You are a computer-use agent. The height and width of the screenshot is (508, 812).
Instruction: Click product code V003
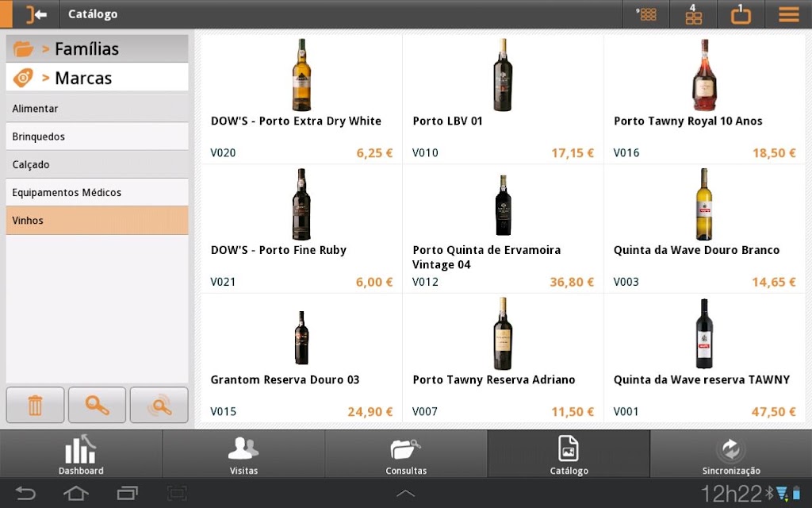pyautogui.click(x=626, y=282)
